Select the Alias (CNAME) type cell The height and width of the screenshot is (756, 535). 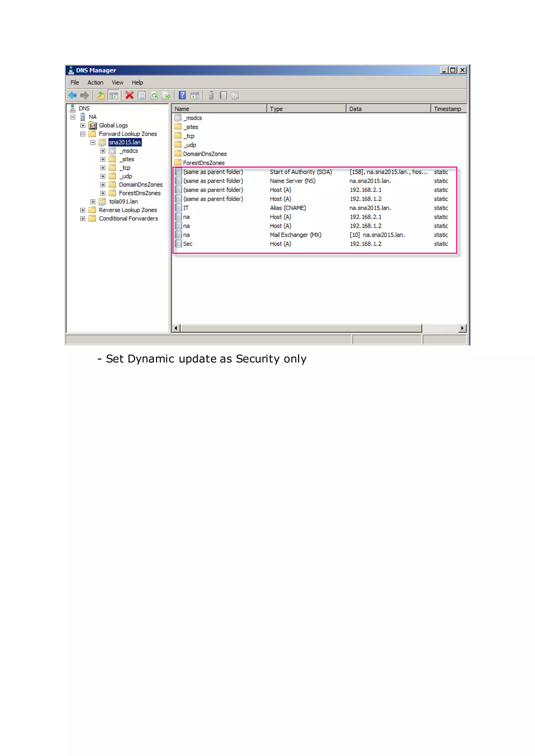pyautogui.click(x=288, y=208)
